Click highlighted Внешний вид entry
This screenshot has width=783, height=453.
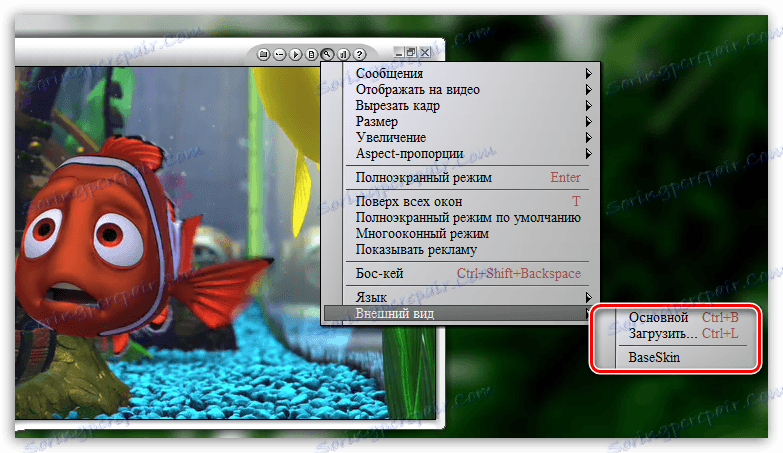coord(460,313)
